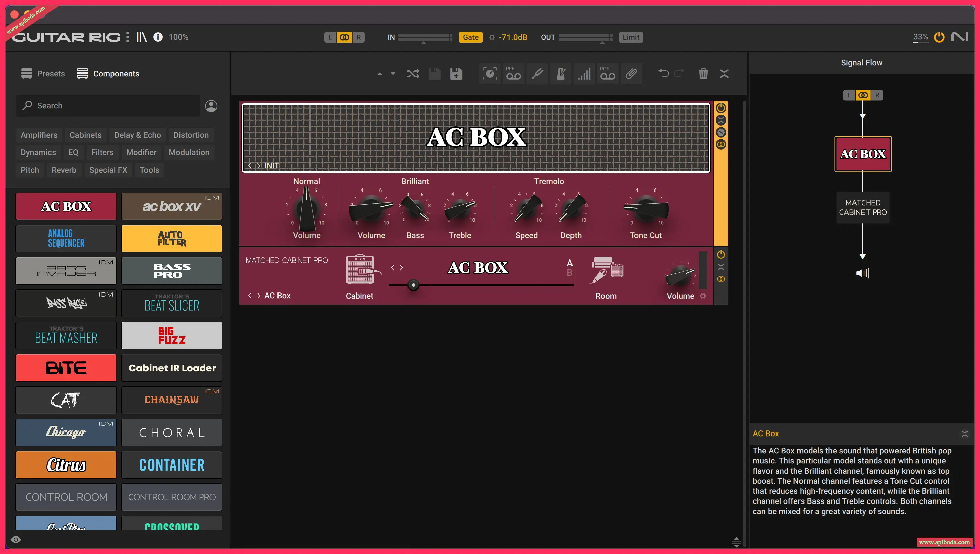Collapse the AC Box info panel
Image resolution: width=980 pixels, height=554 pixels.
(965, 434)
